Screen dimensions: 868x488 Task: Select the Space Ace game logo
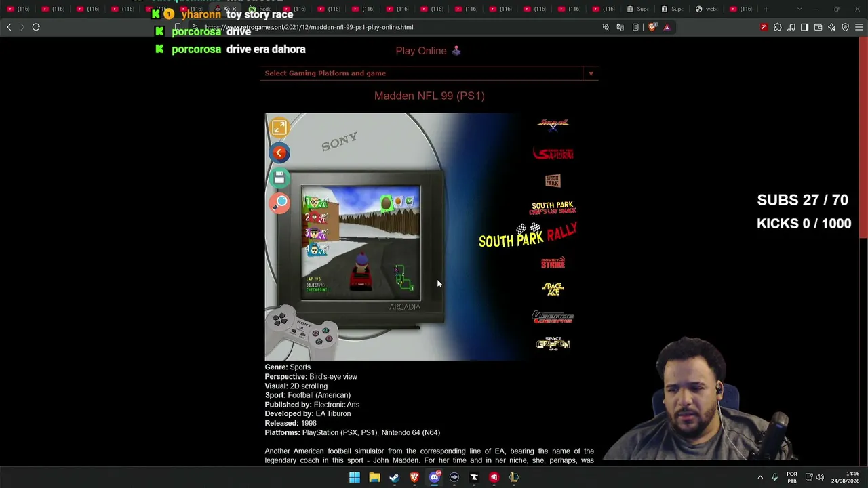point(553,289)
